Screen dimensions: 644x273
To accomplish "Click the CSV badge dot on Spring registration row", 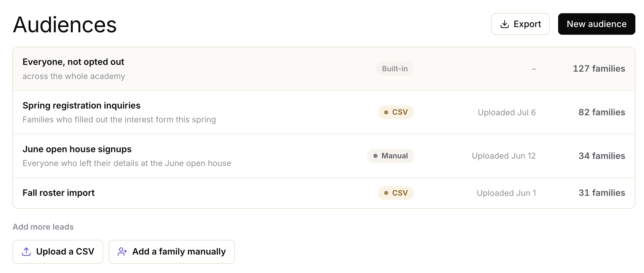I will point(386,113).
